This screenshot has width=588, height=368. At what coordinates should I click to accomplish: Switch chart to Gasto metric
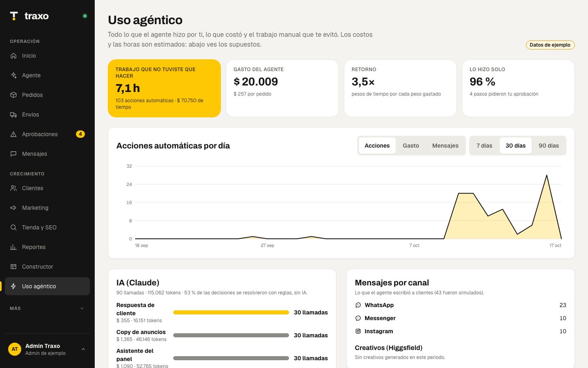(x=411, y=146)
